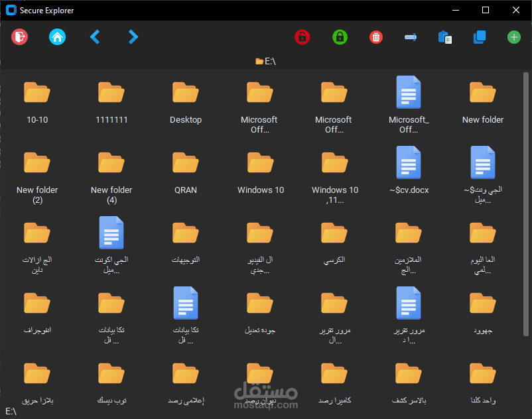This screenshot has width=532, height=419.
Task: Select the تكا بيانات قل folder
Action: [111, 318]
